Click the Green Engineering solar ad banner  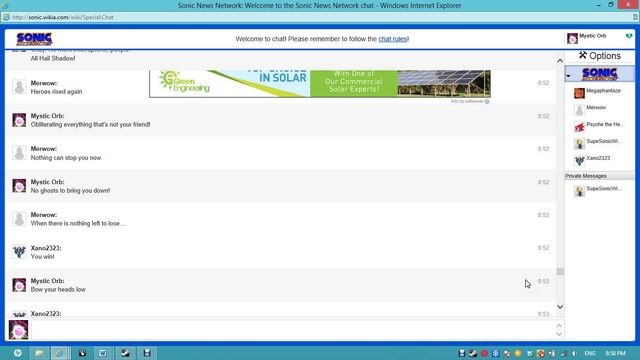coord(320,84)
